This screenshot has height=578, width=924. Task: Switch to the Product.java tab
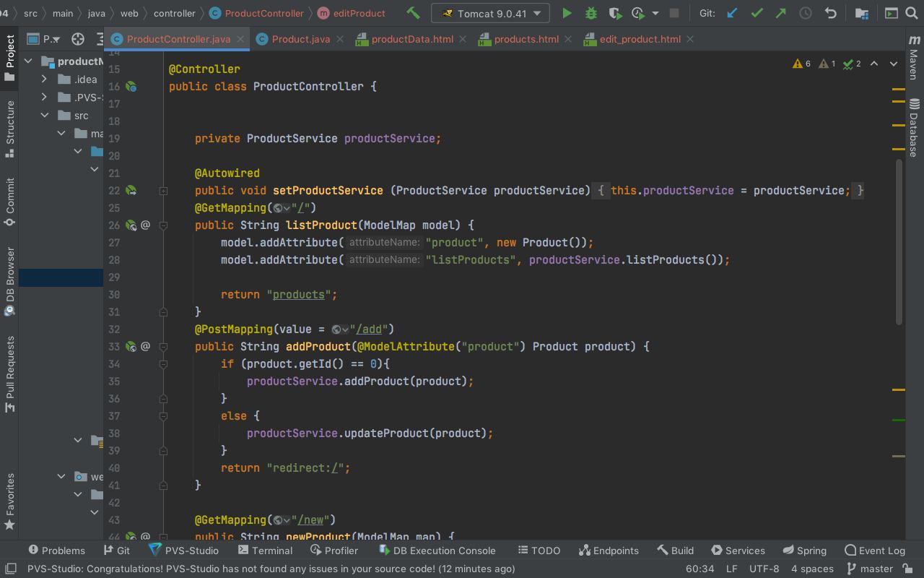(x=300, y=39)
